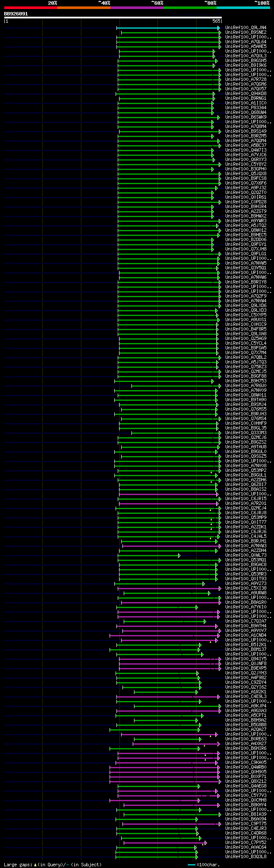Select subject label UniRef100_C7PY52
Image resolution: width=274 pixels, height=868 pixels.
pos(246,843)
